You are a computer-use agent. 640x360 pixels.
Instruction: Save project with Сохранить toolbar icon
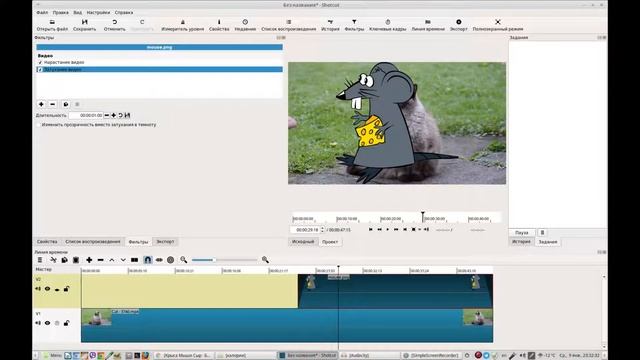pos(84,25)
